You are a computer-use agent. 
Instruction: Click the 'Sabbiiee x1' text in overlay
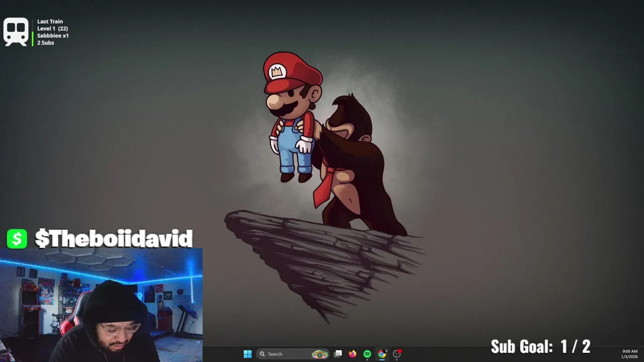[53, 36]
